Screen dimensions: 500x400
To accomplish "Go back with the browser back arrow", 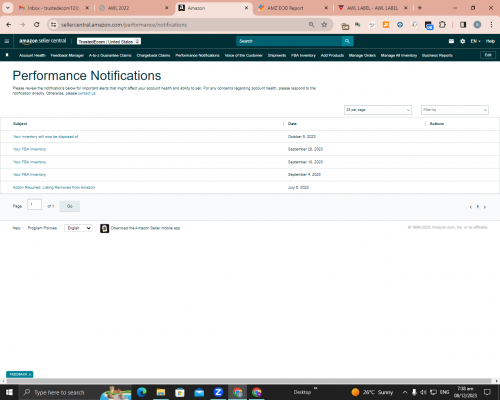I will click(9, 25).
